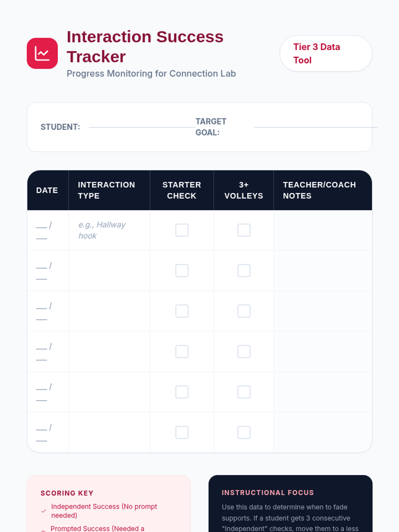Click the Date column header
Screen dimensions: 399x532
point(47,190)
